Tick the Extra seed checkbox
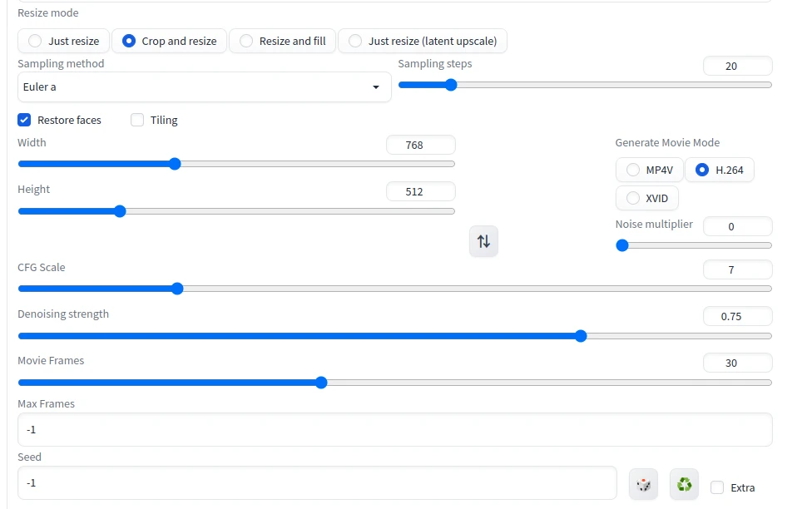This screenshot has height=509, width=812. (717, 487)
